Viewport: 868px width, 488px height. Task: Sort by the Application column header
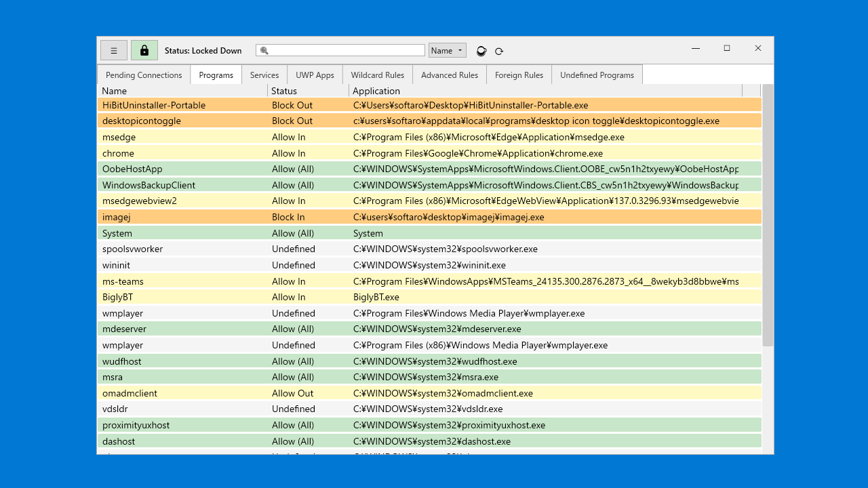[x=546, y=91]
